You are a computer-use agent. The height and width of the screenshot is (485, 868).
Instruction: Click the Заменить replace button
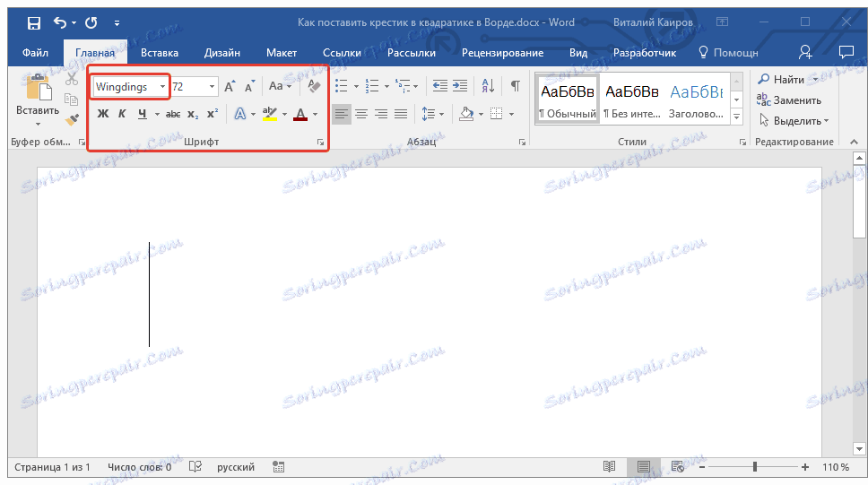pyautogui.click(x=789, y=100)
